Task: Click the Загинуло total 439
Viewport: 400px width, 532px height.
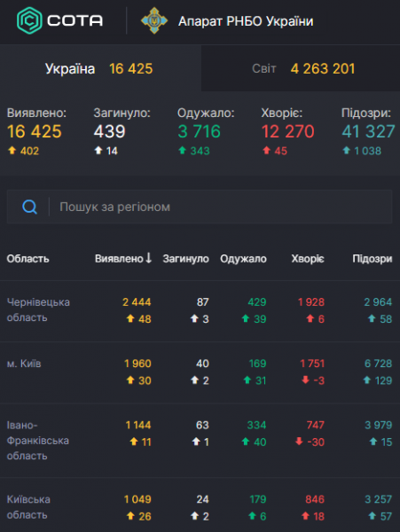Action: pos(110,131)
